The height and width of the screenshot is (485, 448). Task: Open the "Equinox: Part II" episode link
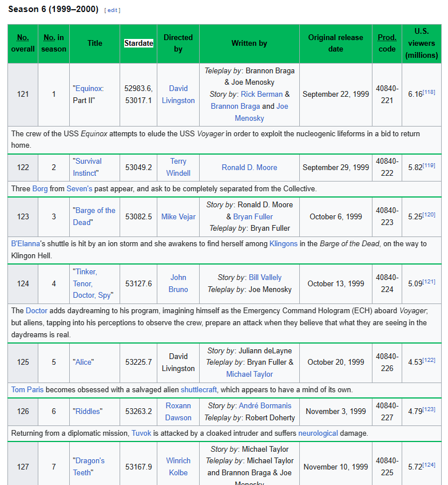(90, 88)
